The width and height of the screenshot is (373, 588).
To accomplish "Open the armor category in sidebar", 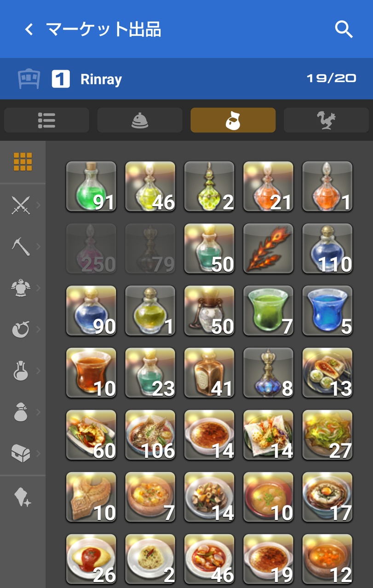I will 21,288.
